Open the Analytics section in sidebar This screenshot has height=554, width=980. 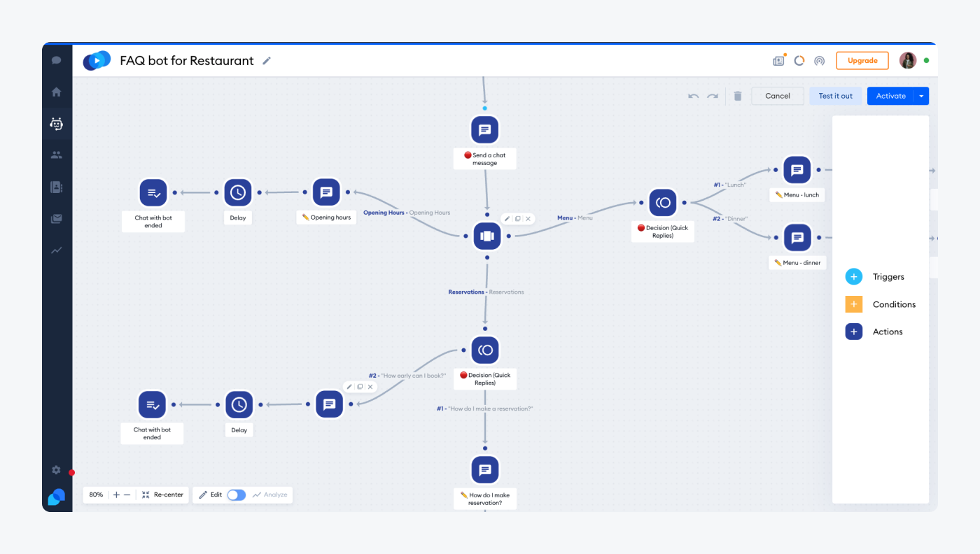(57, 250)
